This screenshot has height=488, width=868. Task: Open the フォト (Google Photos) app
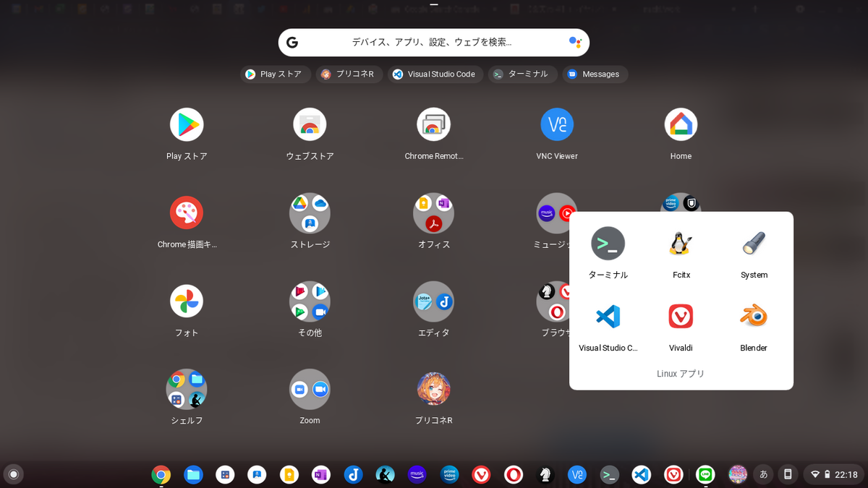(x=187, y=301)
